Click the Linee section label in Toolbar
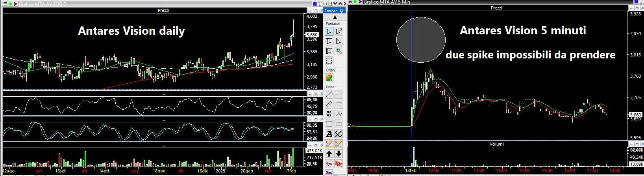This screenshot has height=176, width=644. (x=330, y=87)
